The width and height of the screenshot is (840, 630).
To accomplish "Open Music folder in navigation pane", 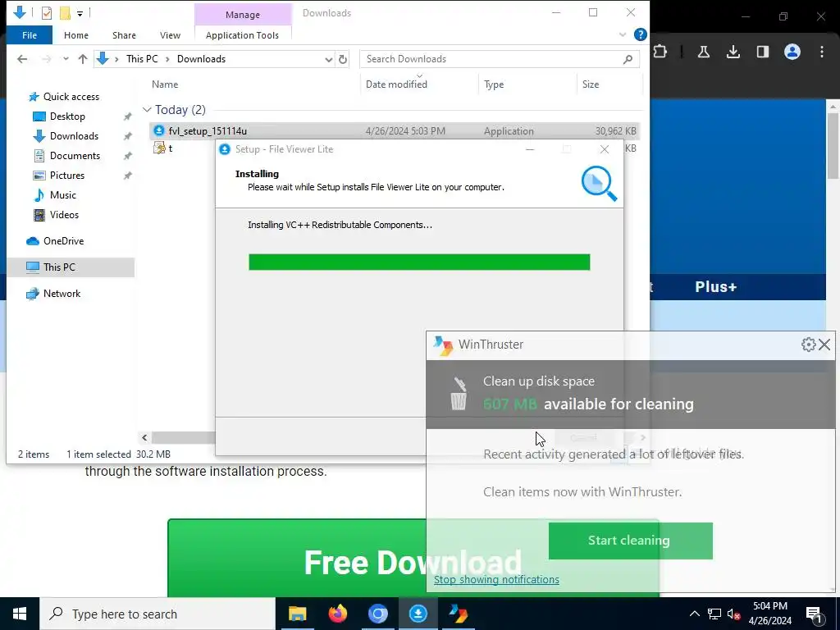I will point(62,195).
